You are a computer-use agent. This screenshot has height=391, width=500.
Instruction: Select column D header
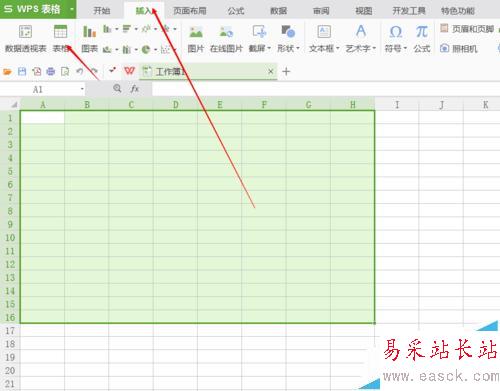[175, 105]
